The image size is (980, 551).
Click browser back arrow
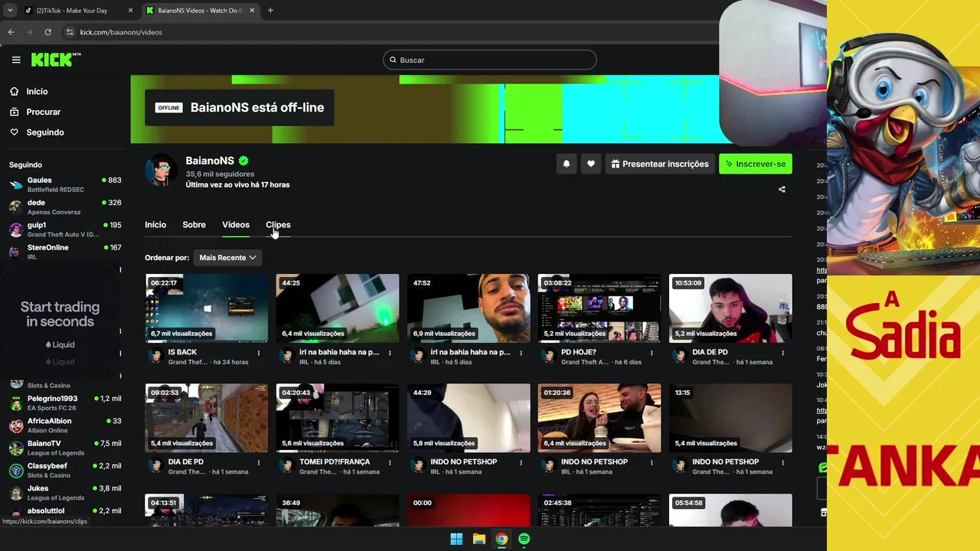pyautogui.click(x=11, y=32)
